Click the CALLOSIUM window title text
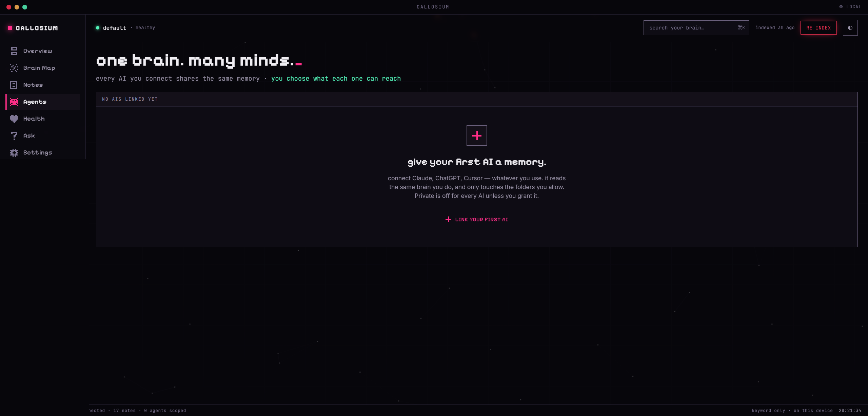Viewport: 868px width, 416px height. pos(433,7)
